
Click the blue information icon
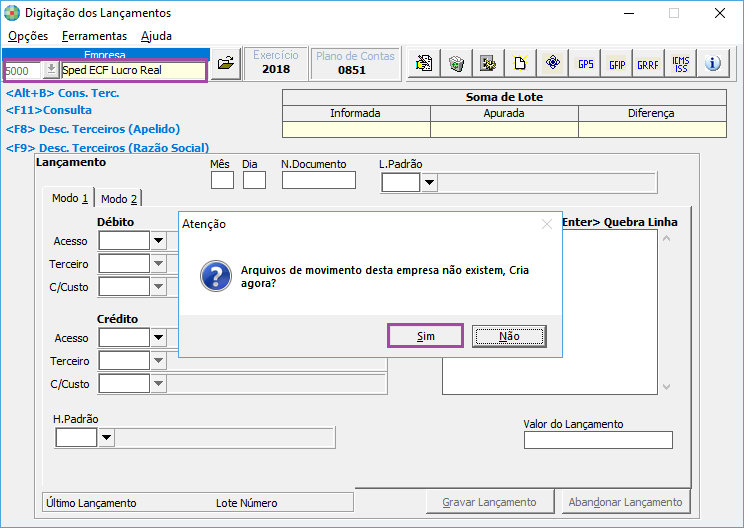coord(713,63)
